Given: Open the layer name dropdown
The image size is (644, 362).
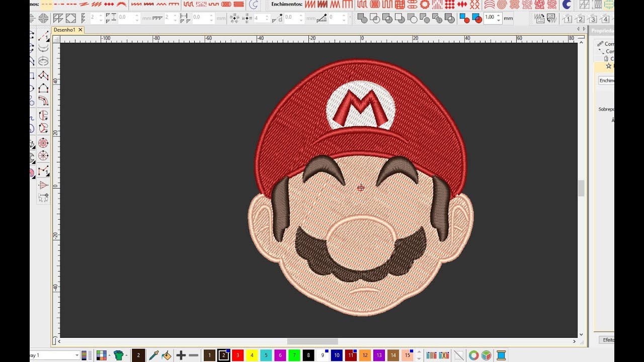Looking at the screenshot, I should click(x=77, y=355).
